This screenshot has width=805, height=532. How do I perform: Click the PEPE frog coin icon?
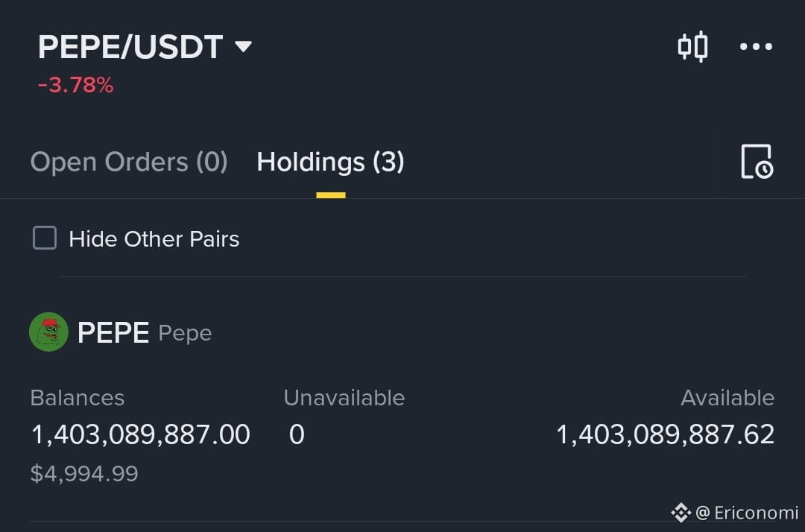coord(48,332)
